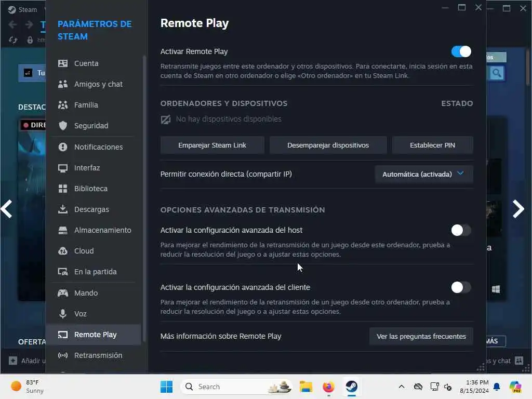Click the Biblioteca grid icon

(x=63, y=189)
